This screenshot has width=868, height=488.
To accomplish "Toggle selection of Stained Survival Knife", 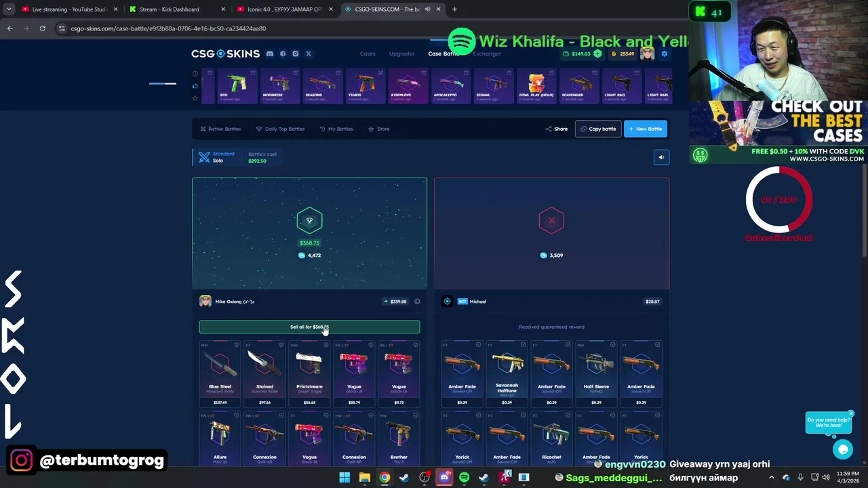I will point(281,345).
